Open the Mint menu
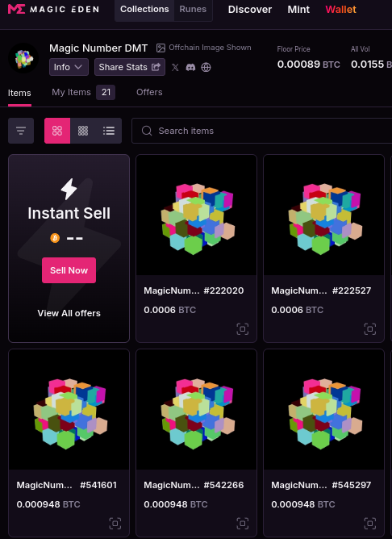Screen dimensions: 392x539 pos(298,10)
